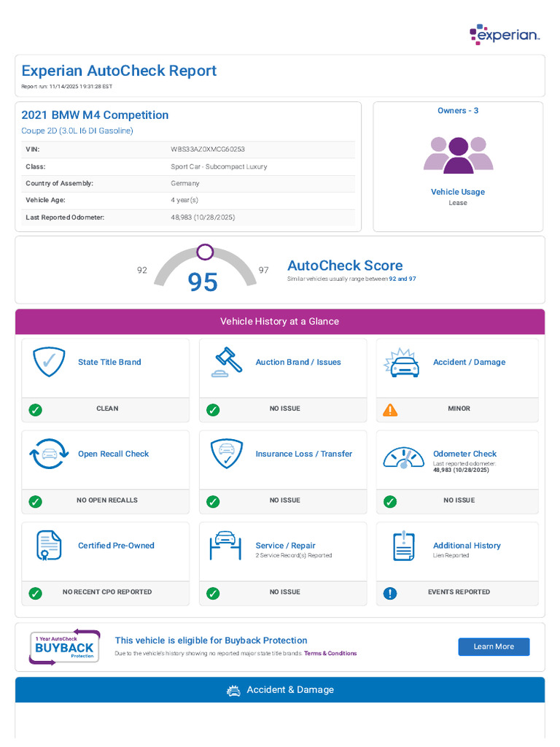Click the Learn More button
Screen dimensions: 560x747
(x=494, y=646)
